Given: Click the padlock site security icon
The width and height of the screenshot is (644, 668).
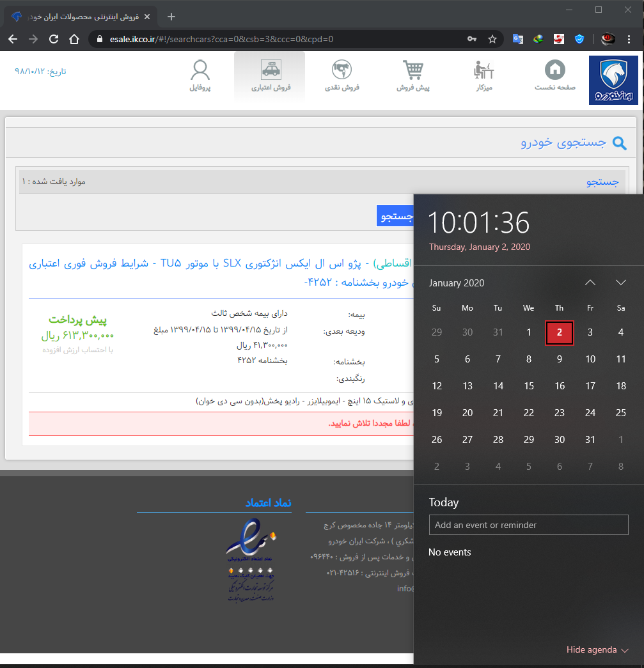Looking at the screenshot, I should click(100, 39).
